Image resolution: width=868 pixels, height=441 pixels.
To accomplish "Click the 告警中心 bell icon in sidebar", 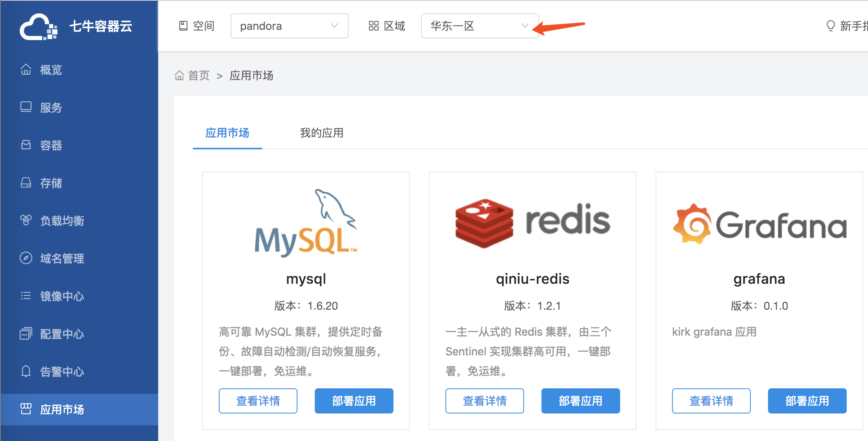I will click(26, 371).
